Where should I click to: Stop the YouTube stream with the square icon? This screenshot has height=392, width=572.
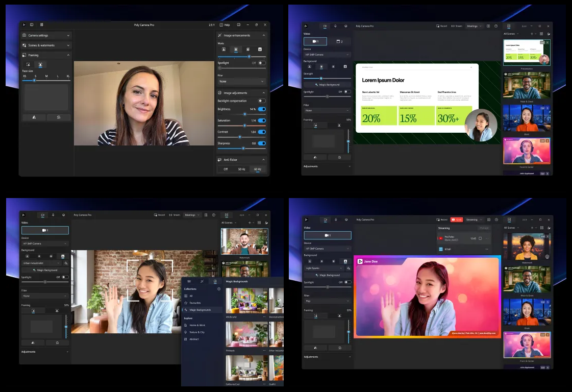[480, 238]
